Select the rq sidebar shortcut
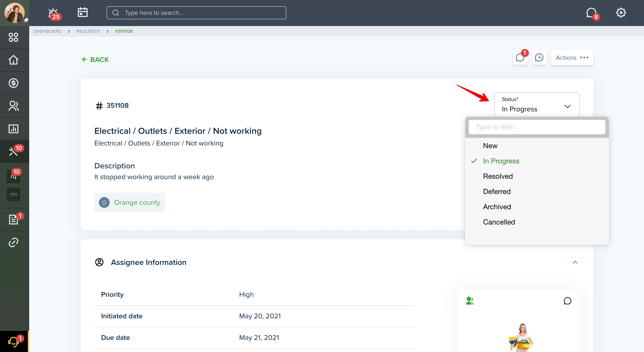 [x=13, y=176]
